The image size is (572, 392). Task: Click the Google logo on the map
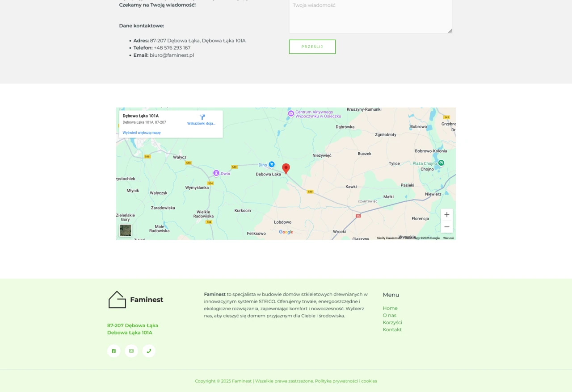click(286, 232)
